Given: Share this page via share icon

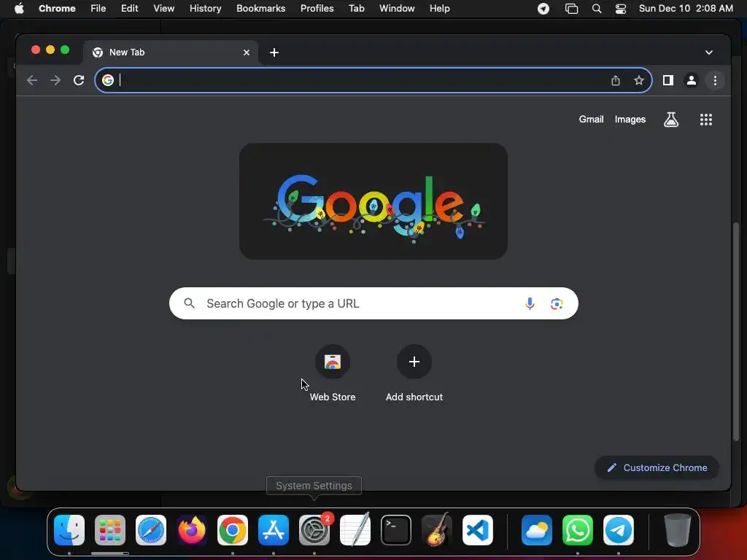Looking at the screenshot, I should coord(616,80).
